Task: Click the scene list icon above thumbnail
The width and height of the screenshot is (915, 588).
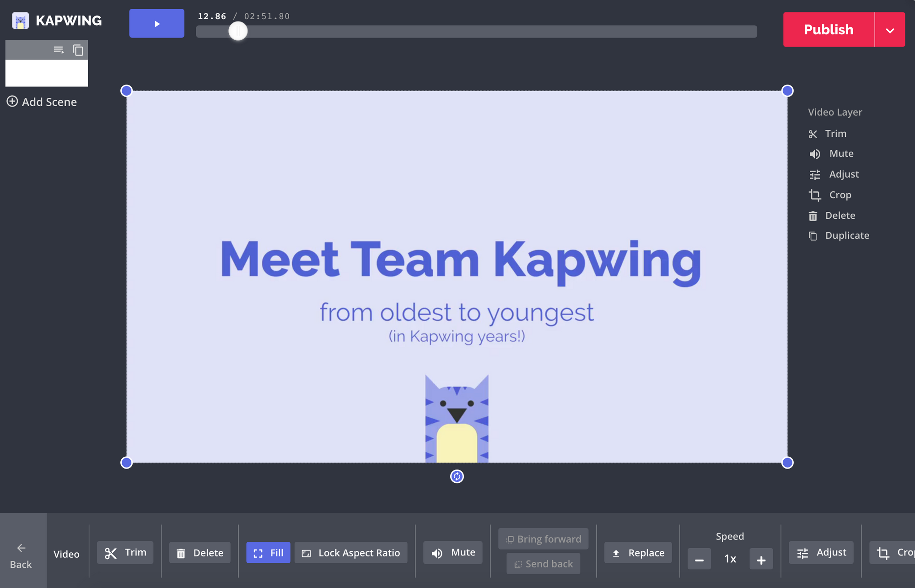Action: coord(59,50)
